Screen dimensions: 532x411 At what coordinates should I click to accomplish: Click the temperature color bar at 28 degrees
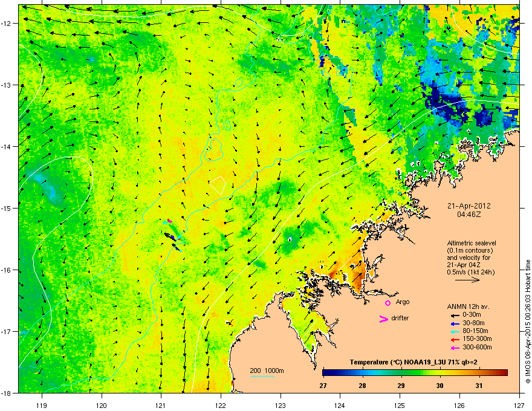pos(362,372)
